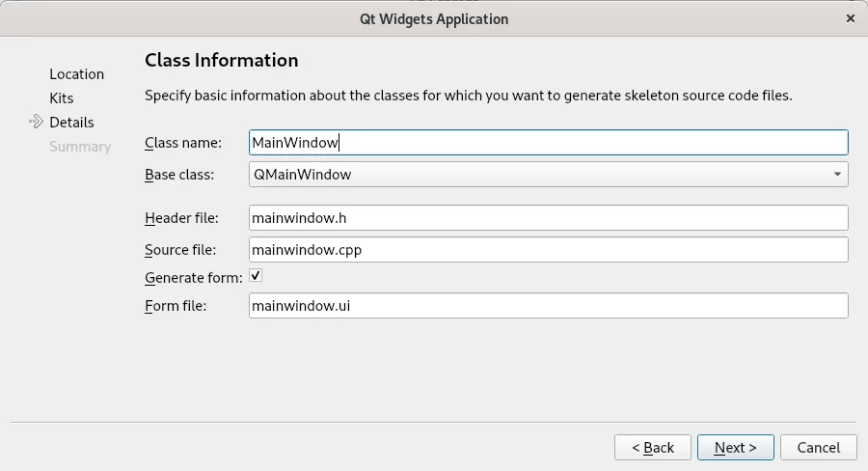Click the arrow icon beside Details
This screenshot has width=868, height=471.
click(x=36, y=122)
